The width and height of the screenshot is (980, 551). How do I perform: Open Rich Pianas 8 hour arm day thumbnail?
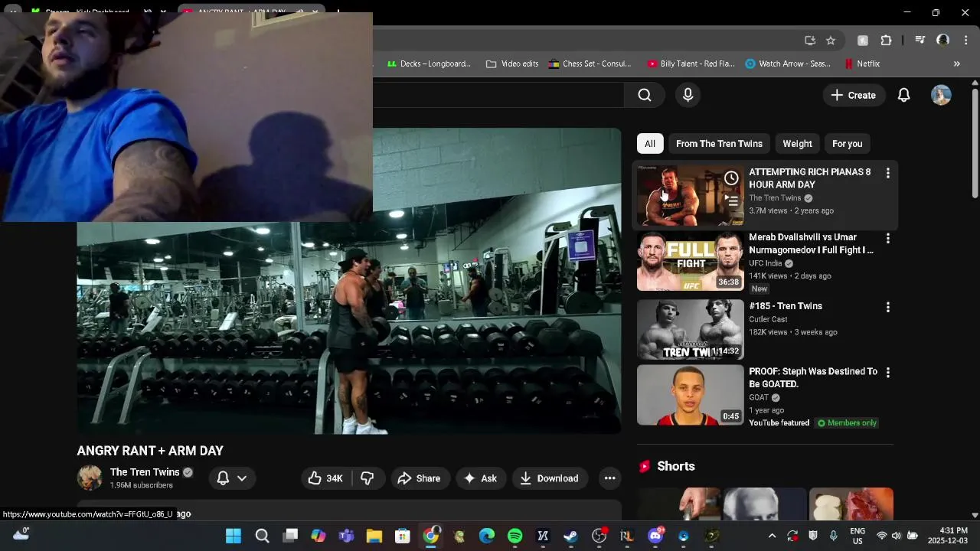[x=690, y=196]
